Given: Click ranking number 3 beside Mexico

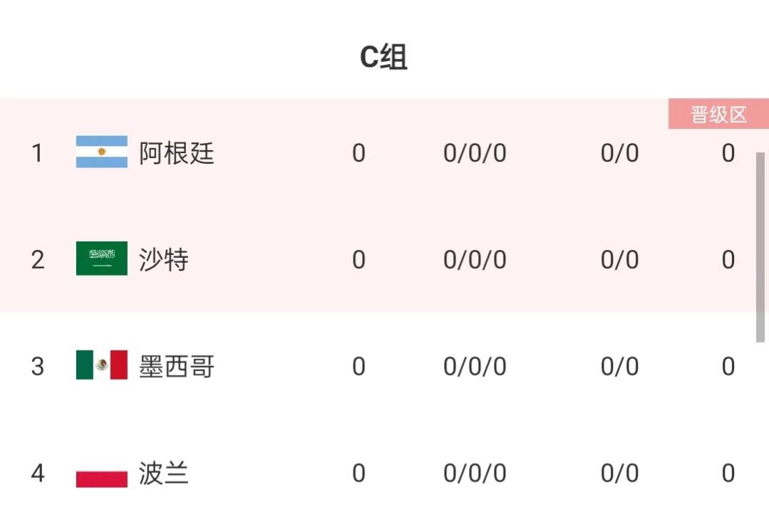Looking at the screenshot, I should click(36, 366).
